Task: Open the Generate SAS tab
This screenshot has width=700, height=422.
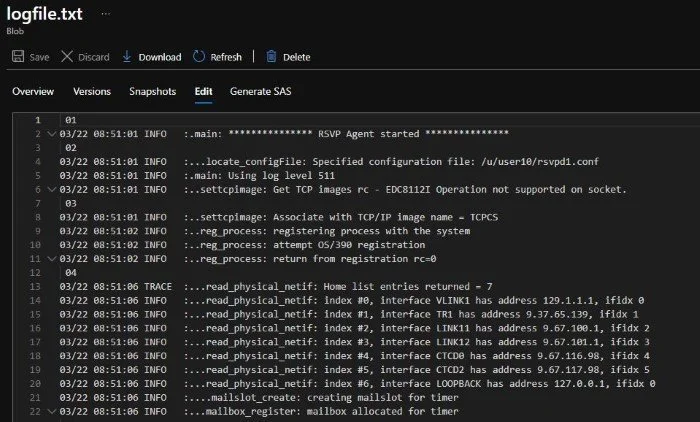Action: coord(263,92)
